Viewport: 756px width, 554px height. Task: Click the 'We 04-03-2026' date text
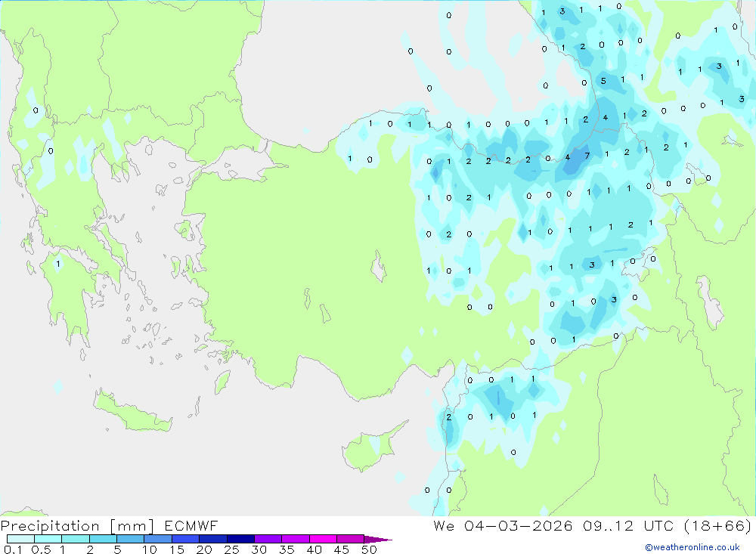(x=503, y=526)
